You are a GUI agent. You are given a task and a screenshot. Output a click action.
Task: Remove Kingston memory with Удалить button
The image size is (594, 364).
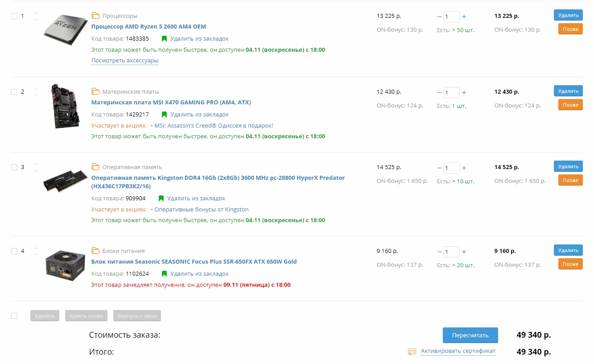(568, 166)
